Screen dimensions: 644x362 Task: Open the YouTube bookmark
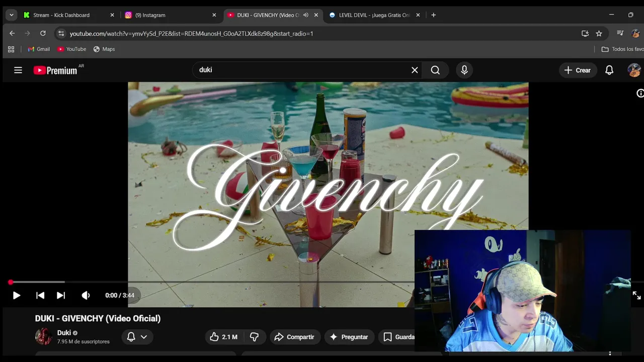[x=71, y=49]
